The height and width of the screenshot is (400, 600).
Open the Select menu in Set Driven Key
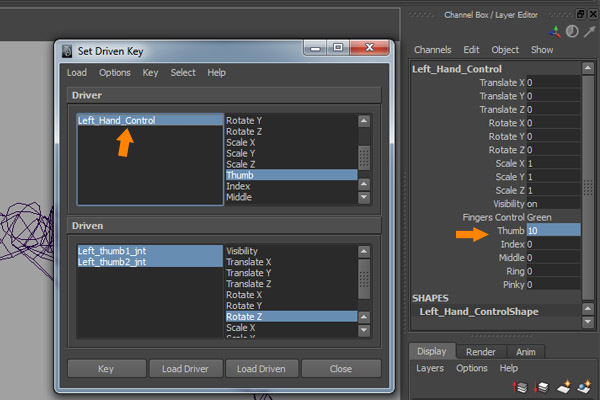[x=183, y=72]
